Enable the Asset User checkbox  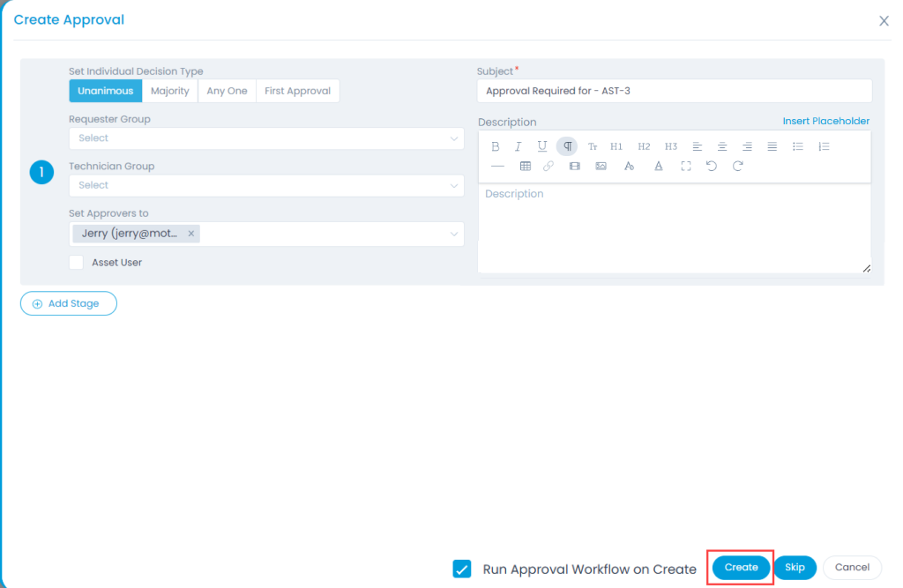click(x=76, y=262)
